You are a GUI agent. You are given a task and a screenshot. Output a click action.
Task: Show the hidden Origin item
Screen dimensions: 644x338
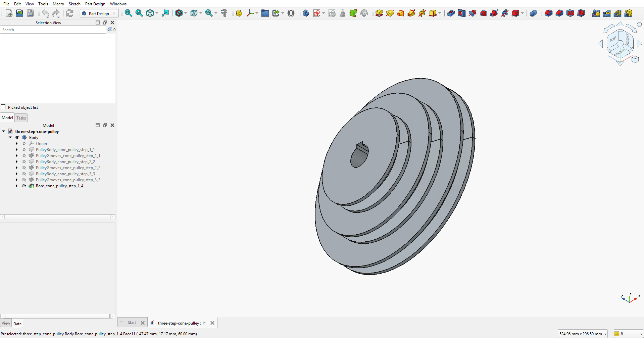pos(24,143)
